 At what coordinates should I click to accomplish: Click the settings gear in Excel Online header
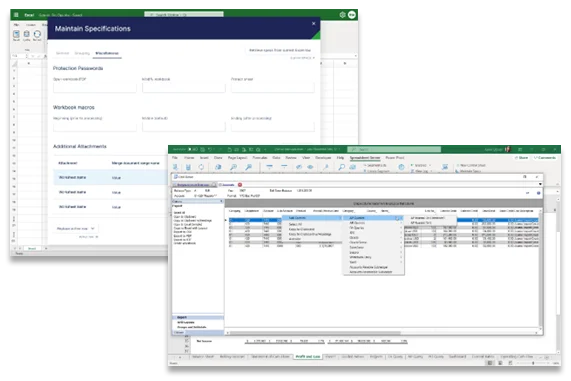click(342, 15)
